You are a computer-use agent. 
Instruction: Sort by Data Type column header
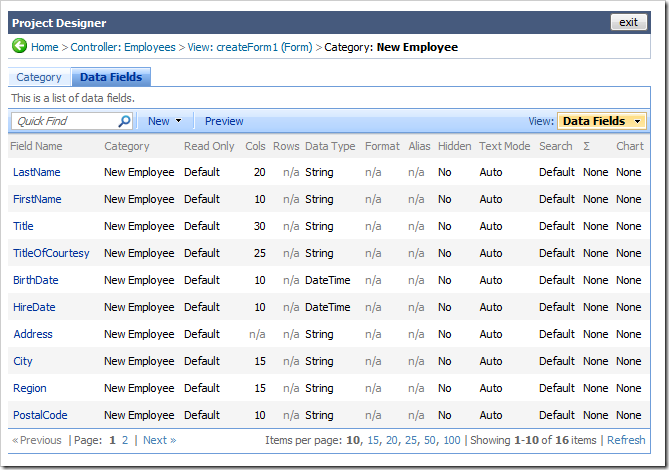330,146
